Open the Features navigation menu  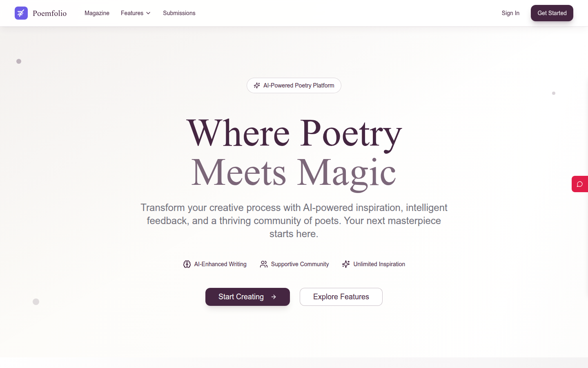pyautogui.click(x=132, y=13)
